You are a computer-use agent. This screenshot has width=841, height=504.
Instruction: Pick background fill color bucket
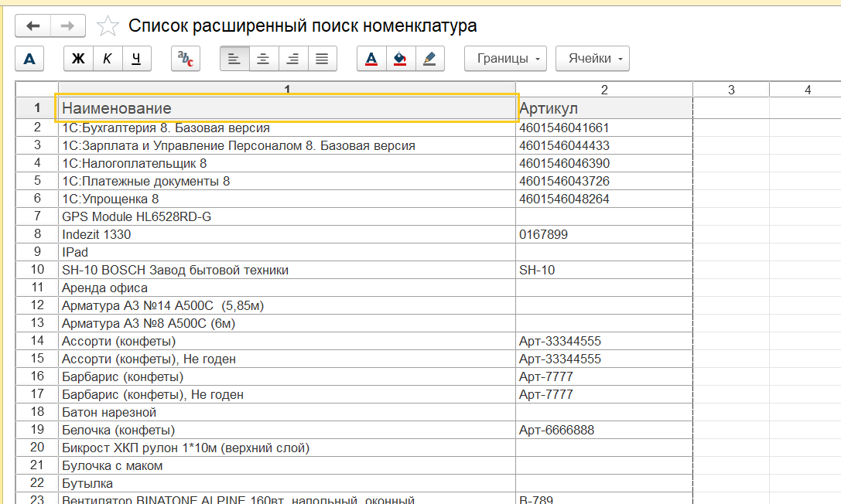pyautogui.click(x=400, y=59)
